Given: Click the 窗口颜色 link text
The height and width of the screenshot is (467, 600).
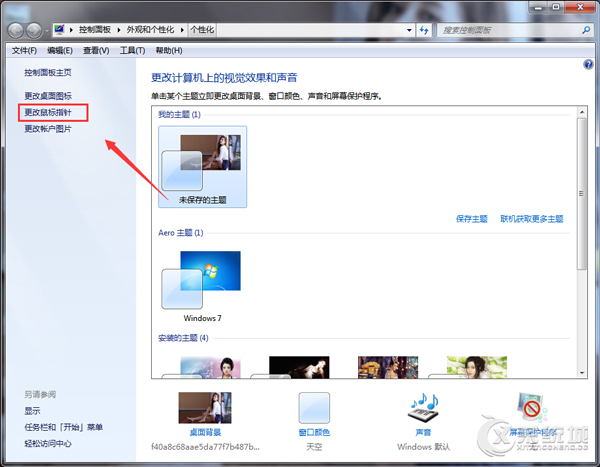Looking at the screenshot, I should (x=314, y=433).
